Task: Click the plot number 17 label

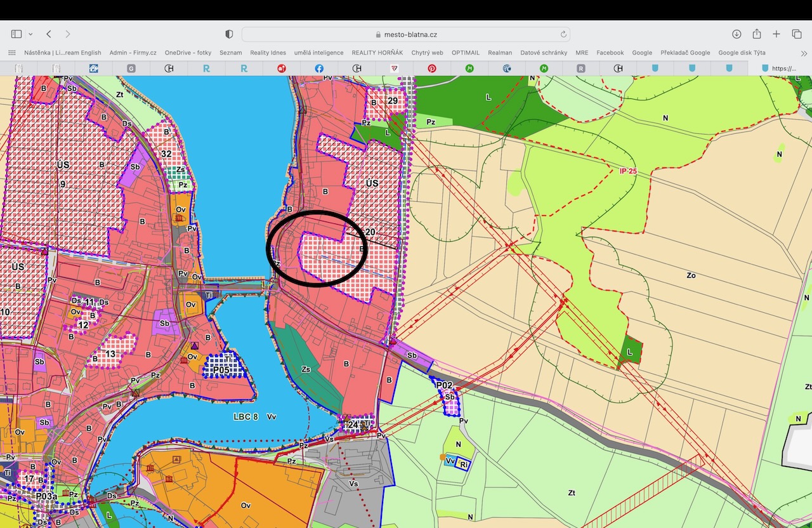Action: tap(29, 478)
